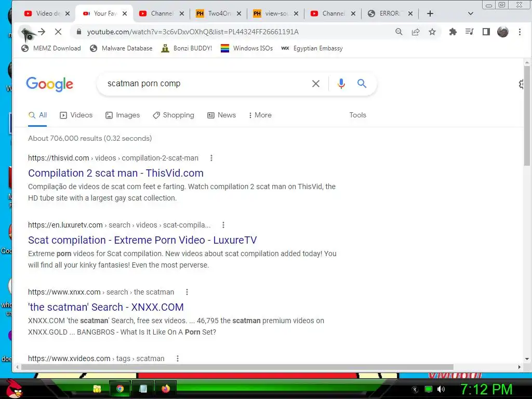This screenshot has width=532, height=399.
Task: Open File Explorer from the taskbar
Action: (97, 389)
